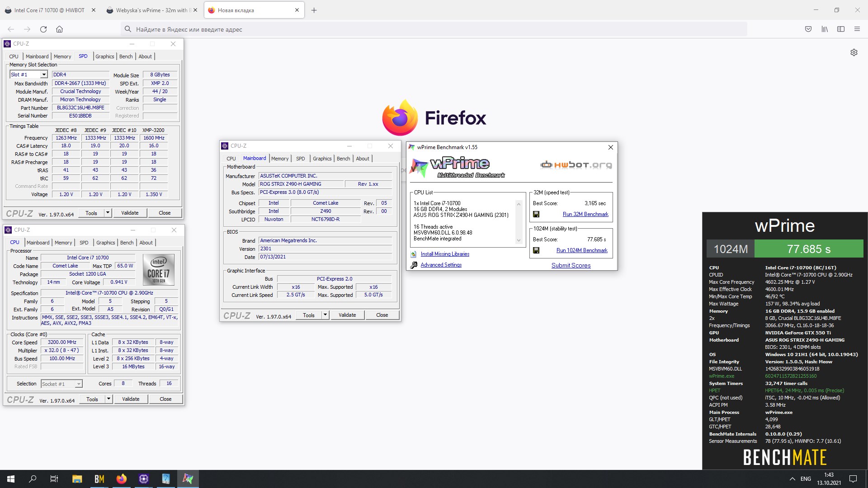This screenshot has height=488, width=868.
Task: Expand Tools dropdown arrow in CPU window
Action: [x=108, y=399]
